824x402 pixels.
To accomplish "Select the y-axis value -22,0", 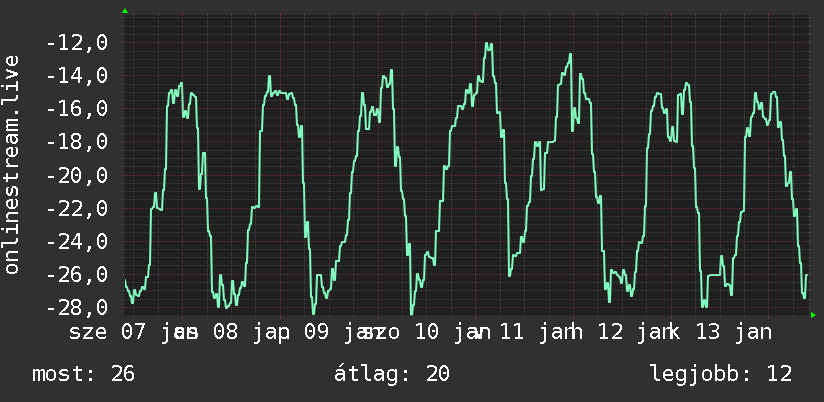I will (x=77, y=208).
